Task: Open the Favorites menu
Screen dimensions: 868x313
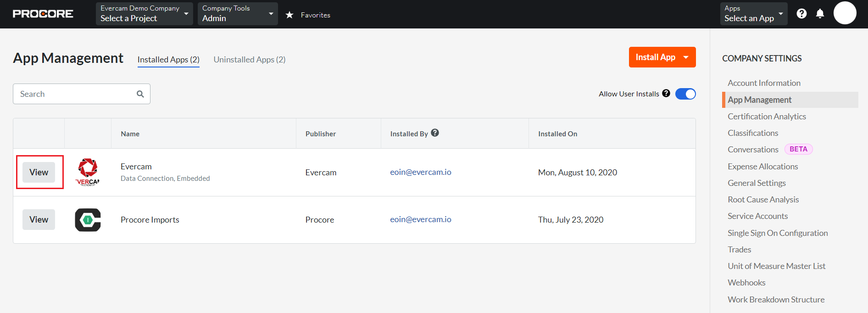Action: [x=315, y=15]
